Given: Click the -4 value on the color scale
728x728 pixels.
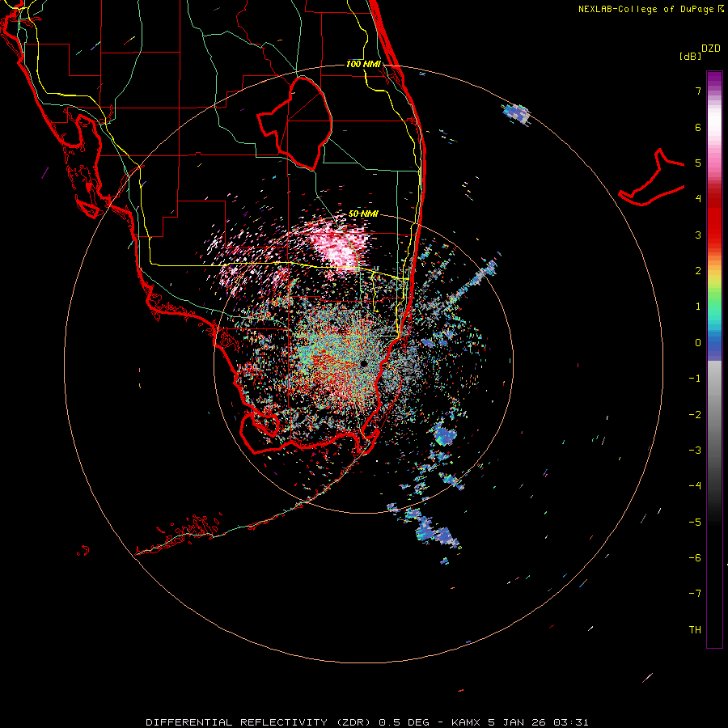Looking at the screenshot, I should coord(695,486).
